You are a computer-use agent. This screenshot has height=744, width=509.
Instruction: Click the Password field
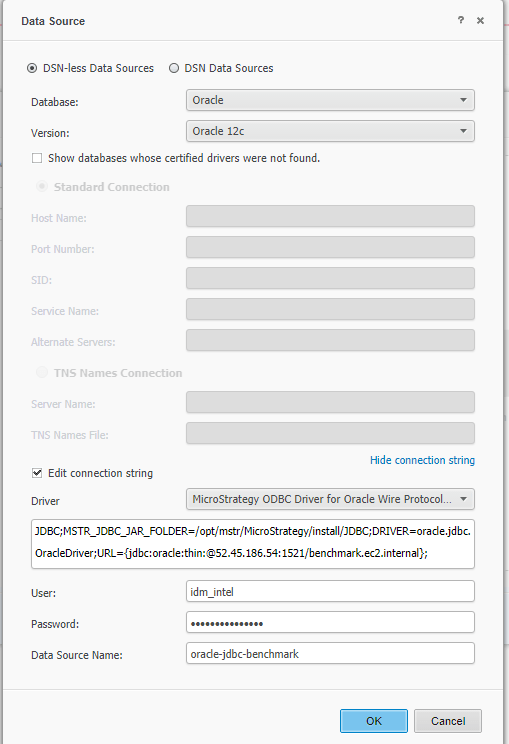(330, 622)
